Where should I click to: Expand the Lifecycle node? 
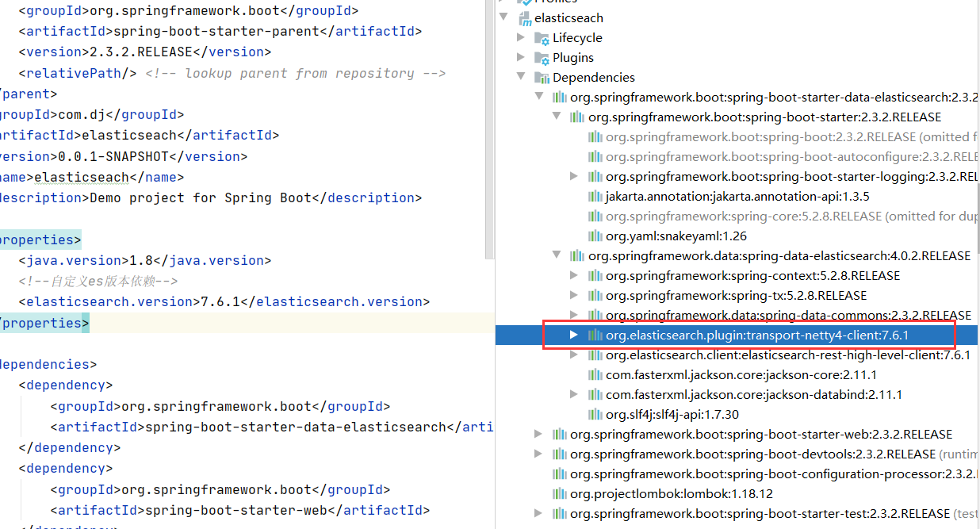[521, 37]
